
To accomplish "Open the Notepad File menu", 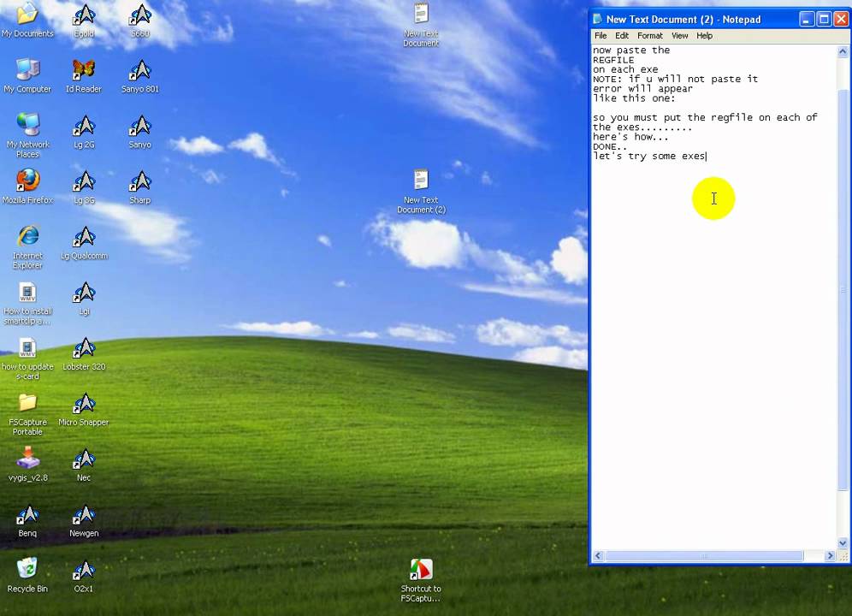I will [601, 35].
